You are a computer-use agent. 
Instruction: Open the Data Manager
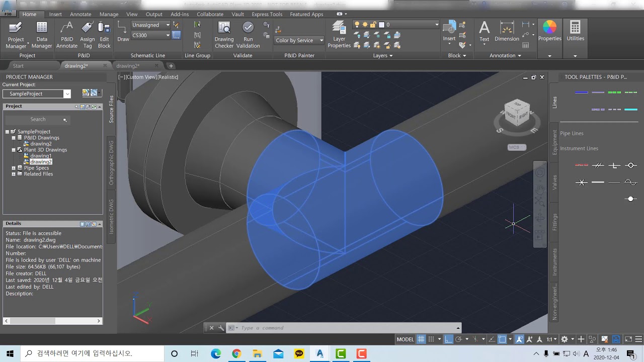coord(42,35)
